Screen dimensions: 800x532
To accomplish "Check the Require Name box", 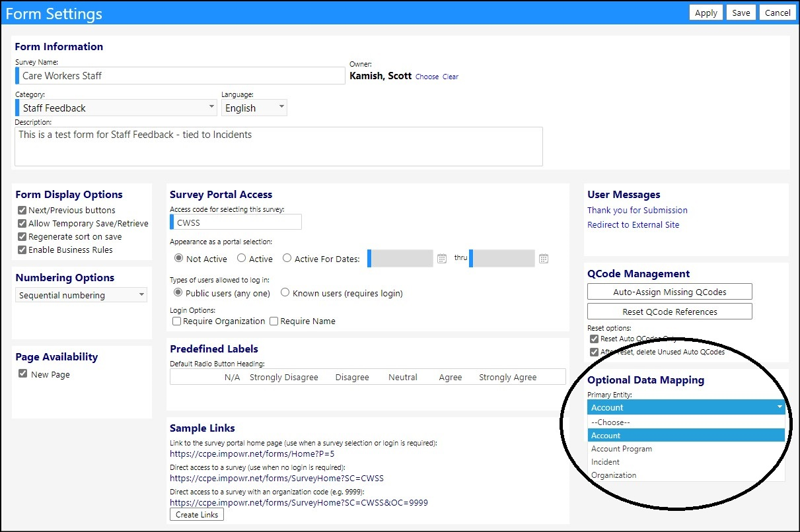I will click(x=273, y=321).
